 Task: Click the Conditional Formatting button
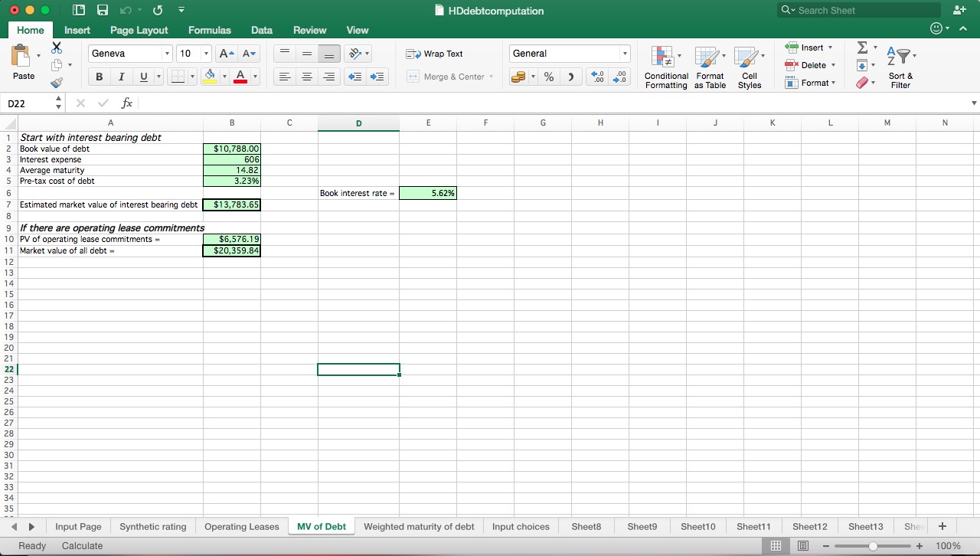pos(666,67)
